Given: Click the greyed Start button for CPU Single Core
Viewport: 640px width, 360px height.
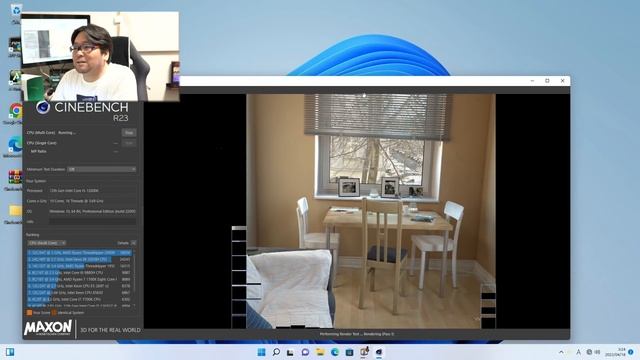Looking at the screenshot, I should click(x=129, y=143).
